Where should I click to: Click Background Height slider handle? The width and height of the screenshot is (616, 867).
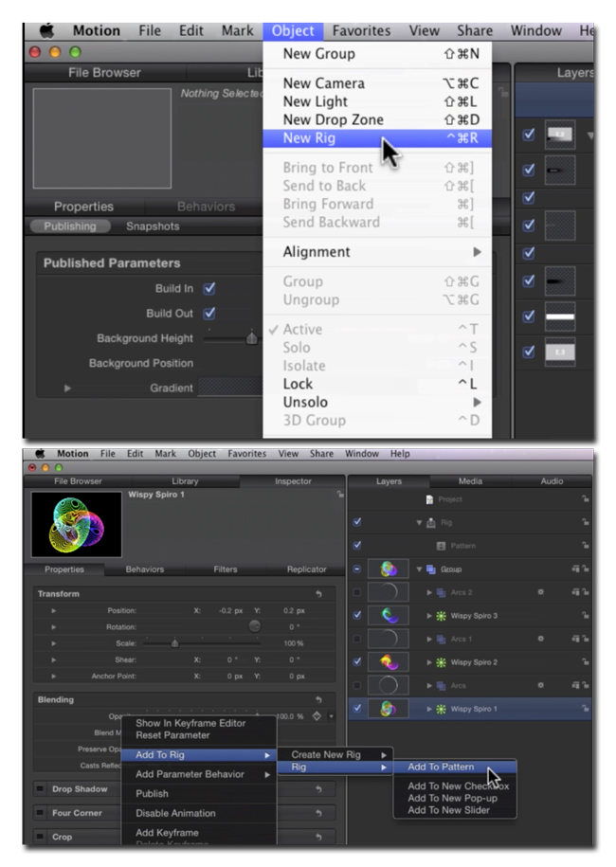[x=251, y=338]
